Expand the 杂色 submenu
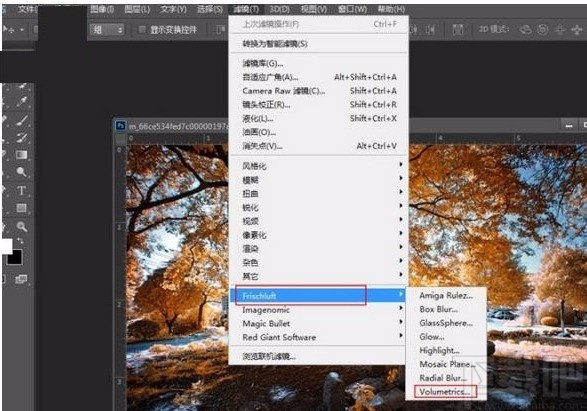Image resolution: width=587 pixels, height=411 pixels. [x=319, y=262]
